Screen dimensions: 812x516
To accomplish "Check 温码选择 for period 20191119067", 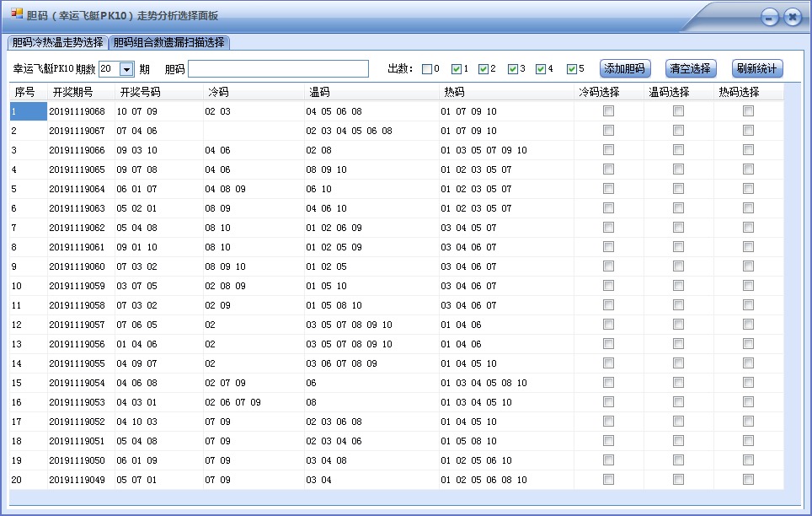I will coord(678,131).
